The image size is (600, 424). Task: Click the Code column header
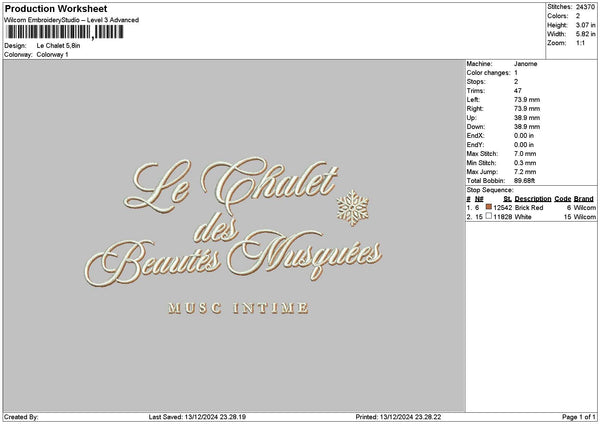point(562,199)
